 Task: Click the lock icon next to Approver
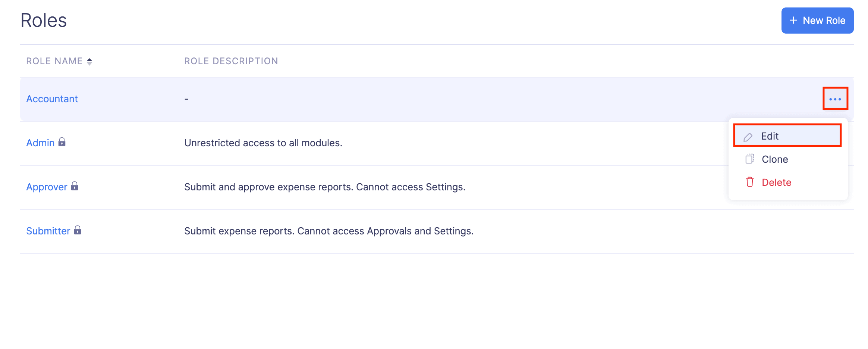coord(75,186)
